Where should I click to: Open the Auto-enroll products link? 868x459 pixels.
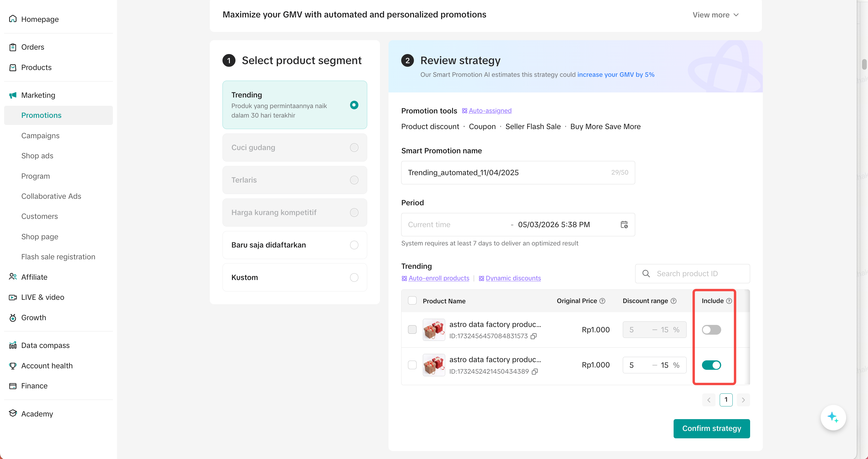coord(438,278)
